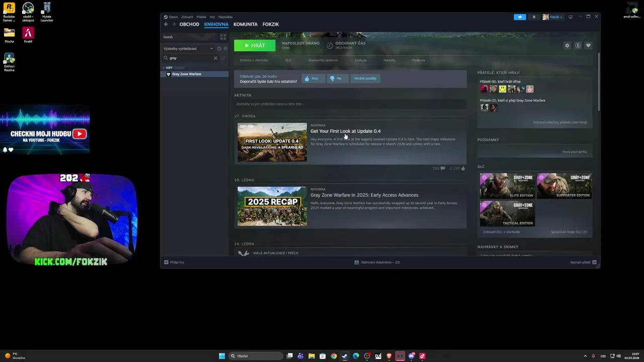Open game settings gear icon
The height and width of the screenshot is (362, 644).
pyautogui.click(x=567, y=45)
